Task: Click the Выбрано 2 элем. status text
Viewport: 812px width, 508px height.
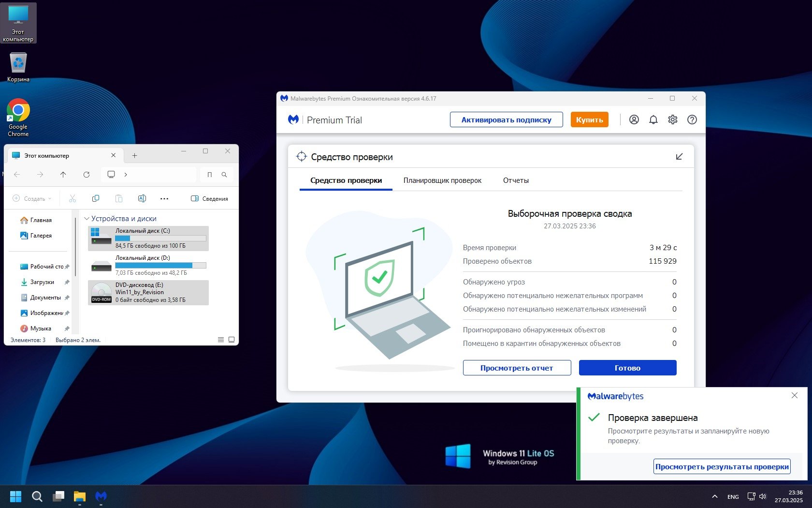Action: tap(78, 340)
